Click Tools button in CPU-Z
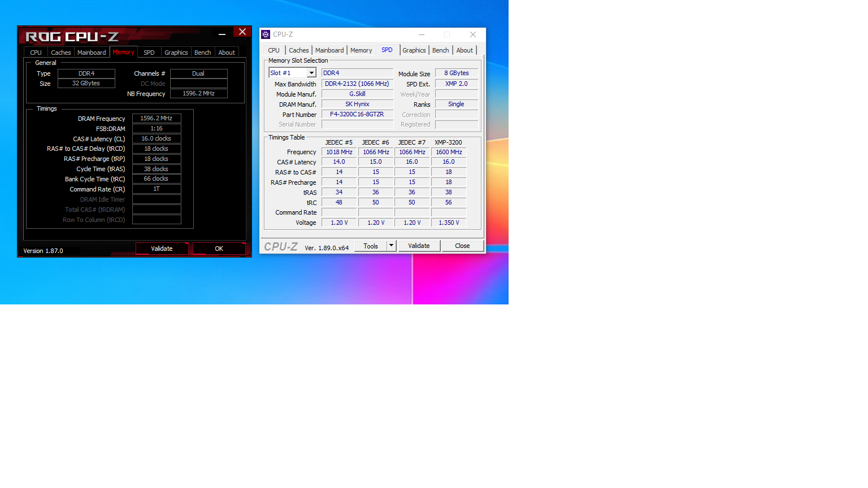 371,246
